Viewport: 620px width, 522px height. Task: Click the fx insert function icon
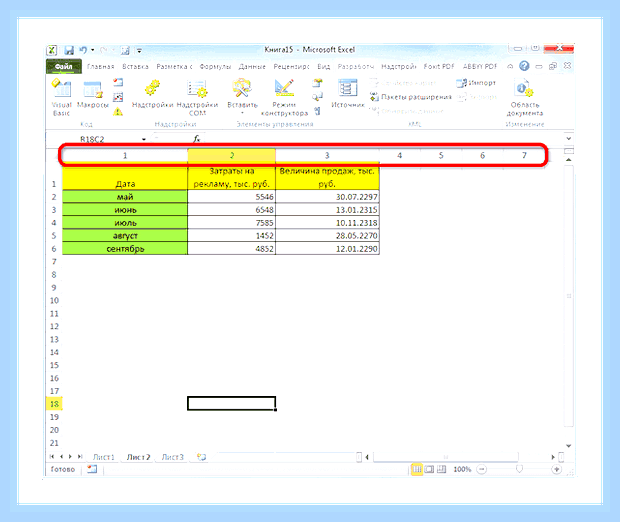click(197, 139)
